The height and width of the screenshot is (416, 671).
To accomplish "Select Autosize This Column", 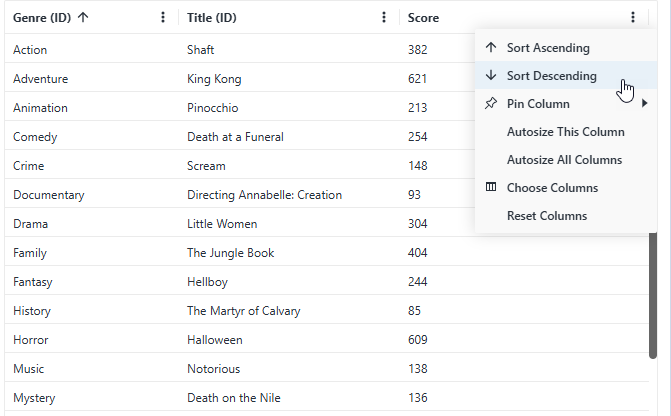I will point(565,132).
